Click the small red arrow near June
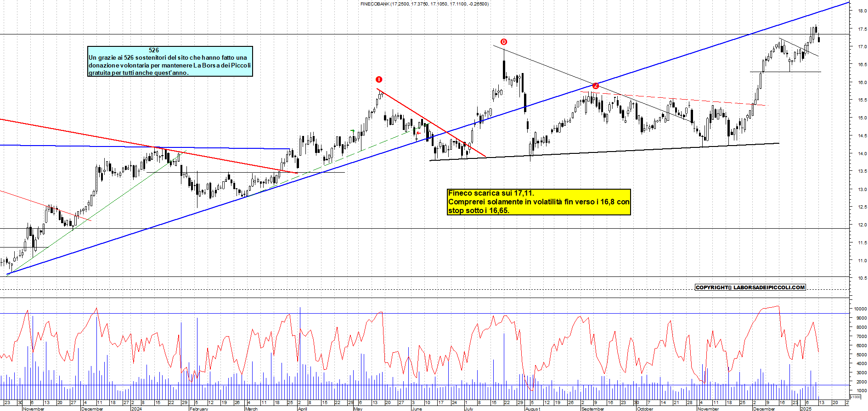 pyautogui.click(x=418, y=133)
